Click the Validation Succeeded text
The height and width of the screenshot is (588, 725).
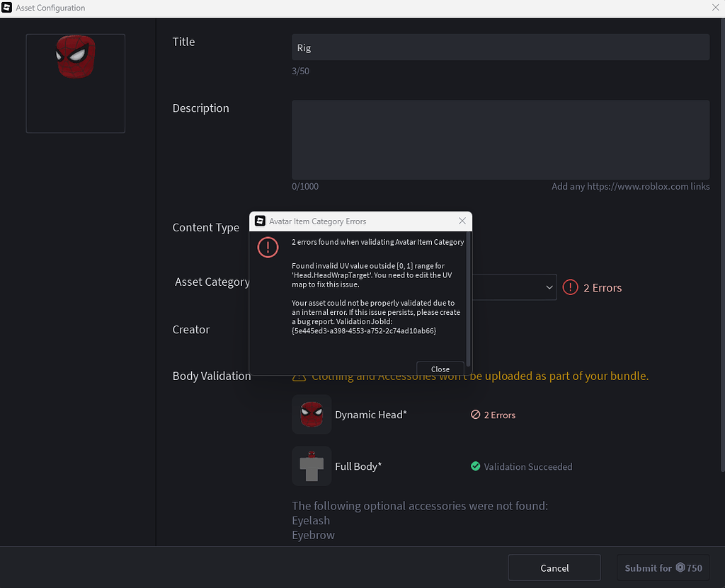pos(528,467)
